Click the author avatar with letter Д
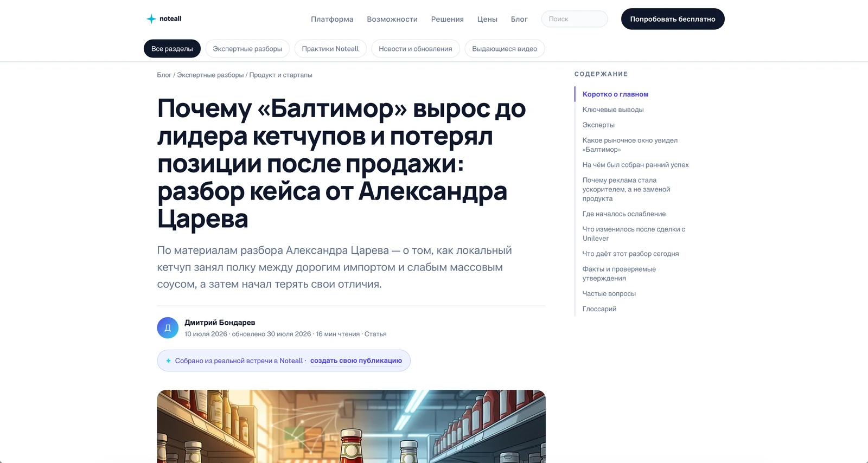Viewport: 868px width, 463px height. coord(168,328)
